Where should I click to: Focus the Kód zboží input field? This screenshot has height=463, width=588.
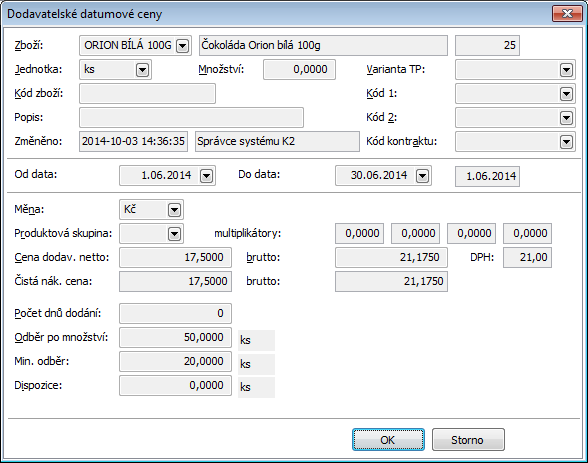pos(147,93)
